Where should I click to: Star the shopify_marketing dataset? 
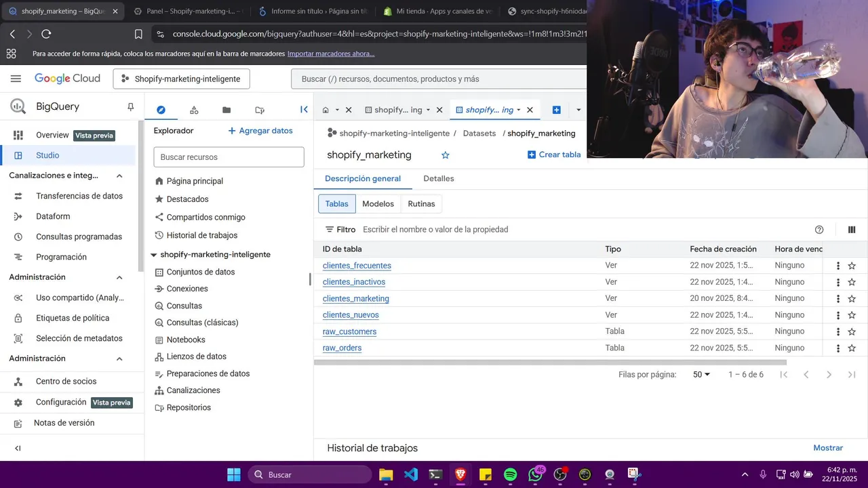446,155
